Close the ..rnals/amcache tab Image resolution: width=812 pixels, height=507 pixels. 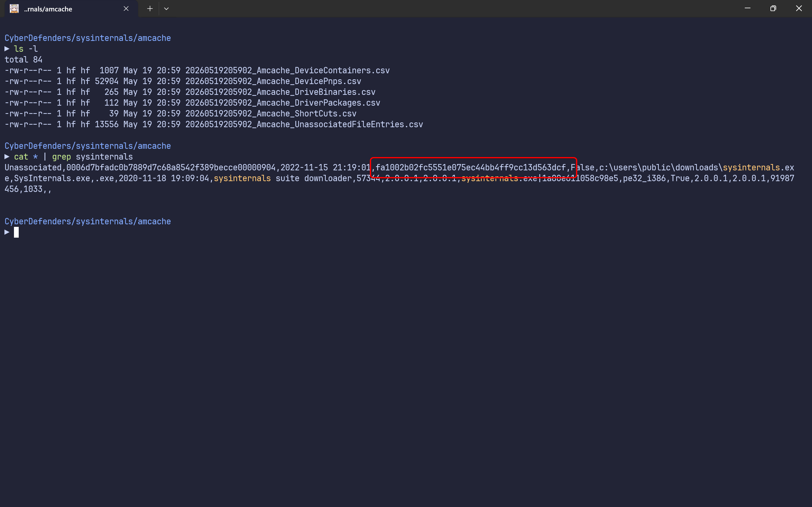pos(126,9)
